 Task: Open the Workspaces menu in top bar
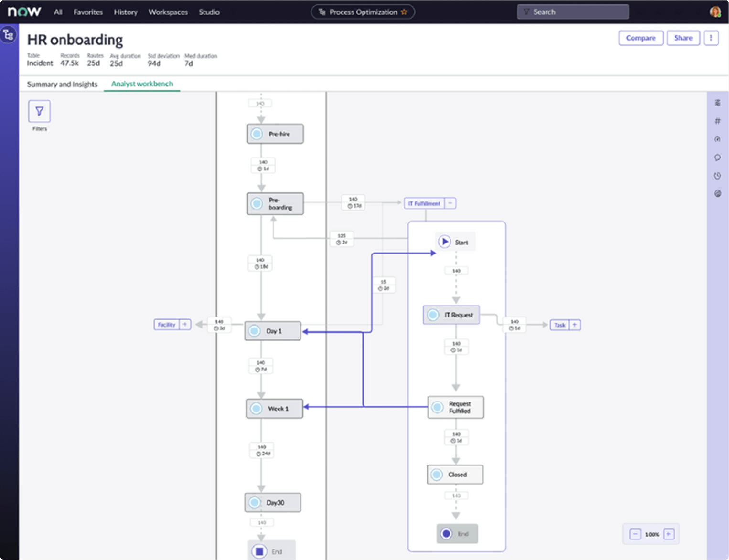click(168, 12)
